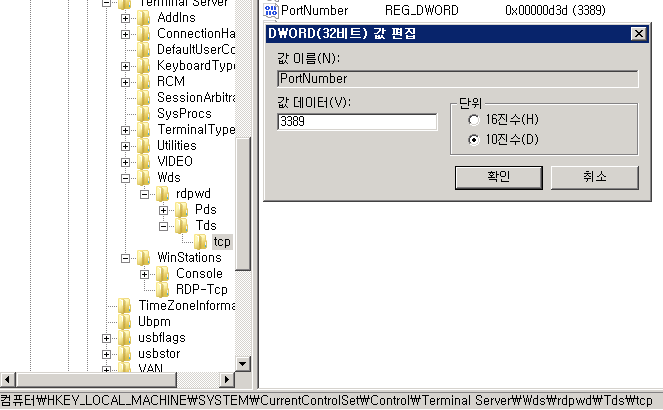Click the DefaultUserCo folder icon
Image resolution: width=663 pixels, height=410 pixels.
click(144, 50)
